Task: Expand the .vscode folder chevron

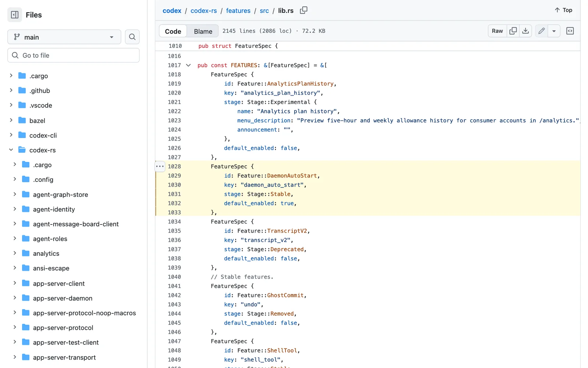Action: [x=11, y=105]
